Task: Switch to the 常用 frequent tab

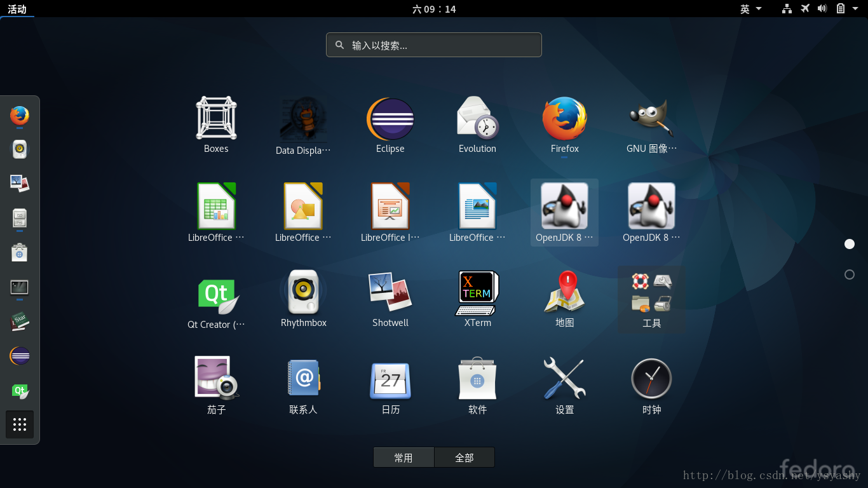Action: coord(403,457)
